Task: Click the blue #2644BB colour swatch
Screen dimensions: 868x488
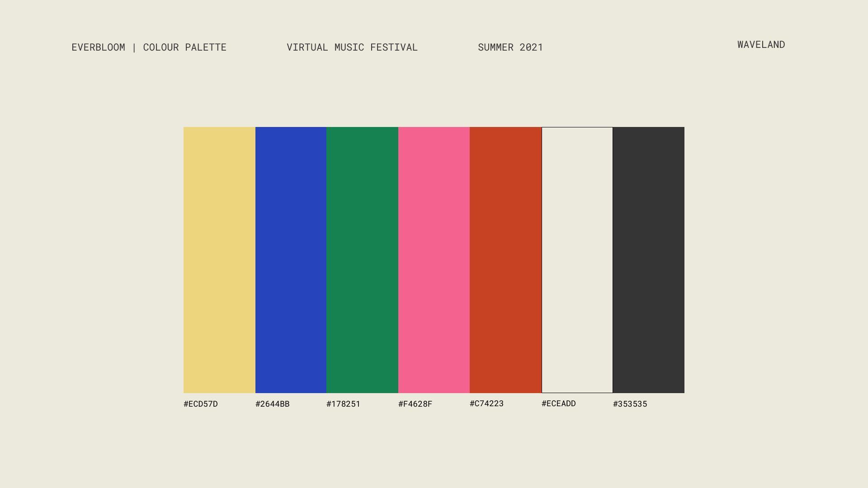Action: pyautogui.click(x=291, y=260)
